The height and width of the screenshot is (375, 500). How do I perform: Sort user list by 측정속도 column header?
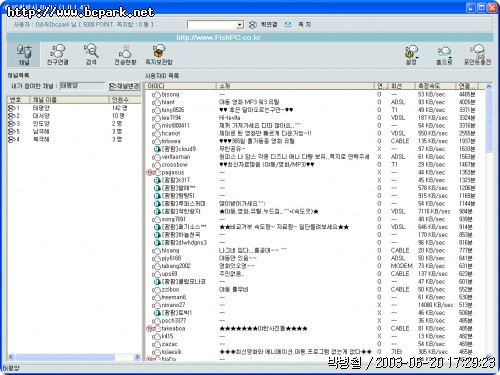pos(435,86)
